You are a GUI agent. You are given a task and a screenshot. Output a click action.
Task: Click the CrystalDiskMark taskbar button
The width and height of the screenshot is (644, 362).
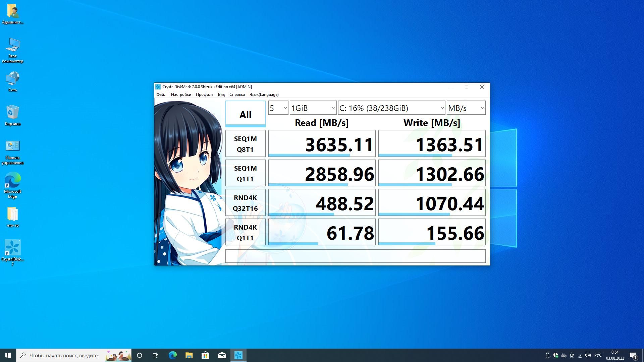coord(238,355)
